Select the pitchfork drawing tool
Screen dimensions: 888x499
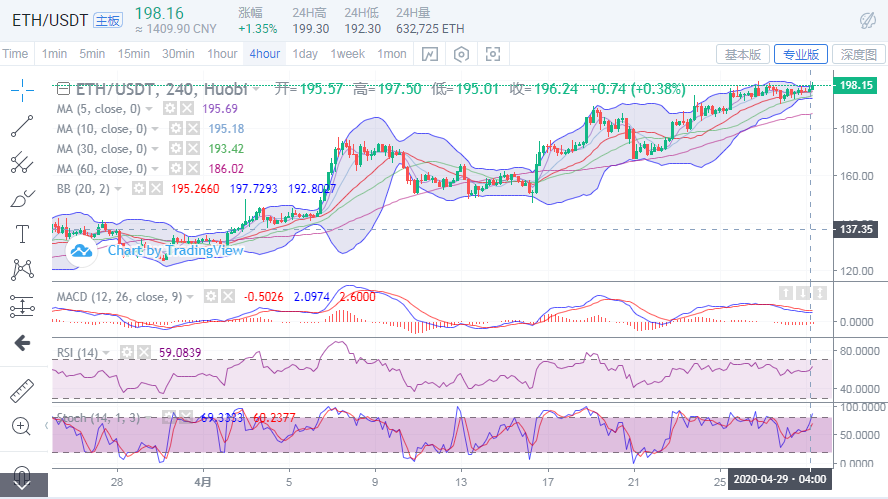[x=22, y=163]
